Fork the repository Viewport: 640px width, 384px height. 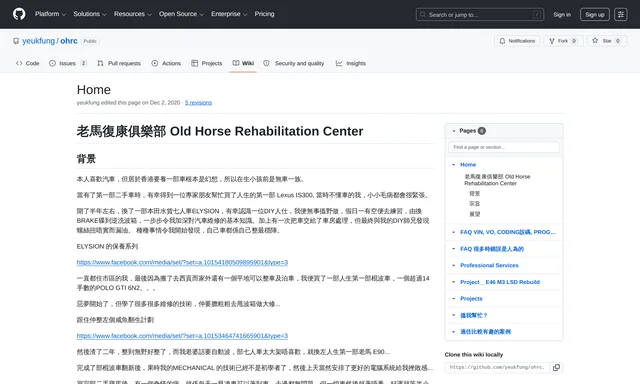click(x=563, y=41)
